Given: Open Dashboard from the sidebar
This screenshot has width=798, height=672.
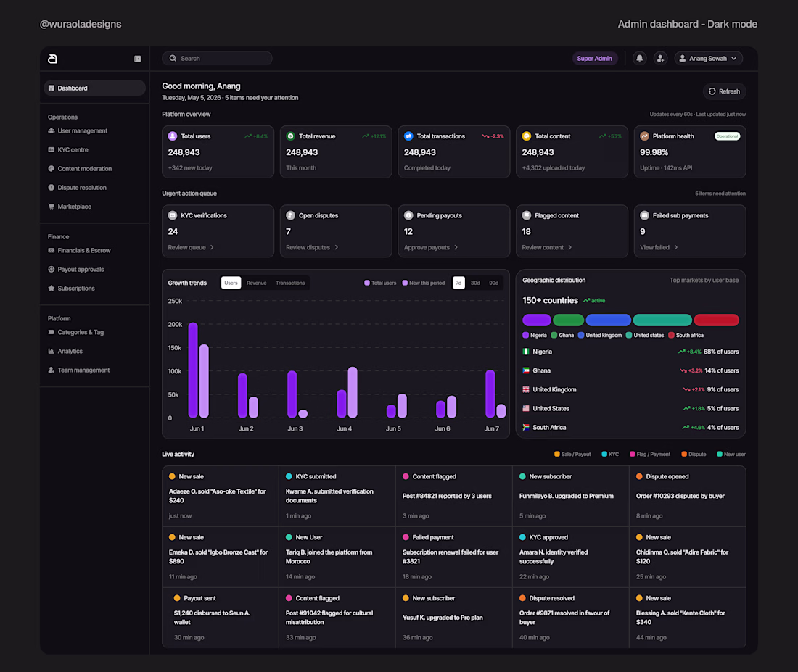Looking at the screenshot, I should point(94,88).
